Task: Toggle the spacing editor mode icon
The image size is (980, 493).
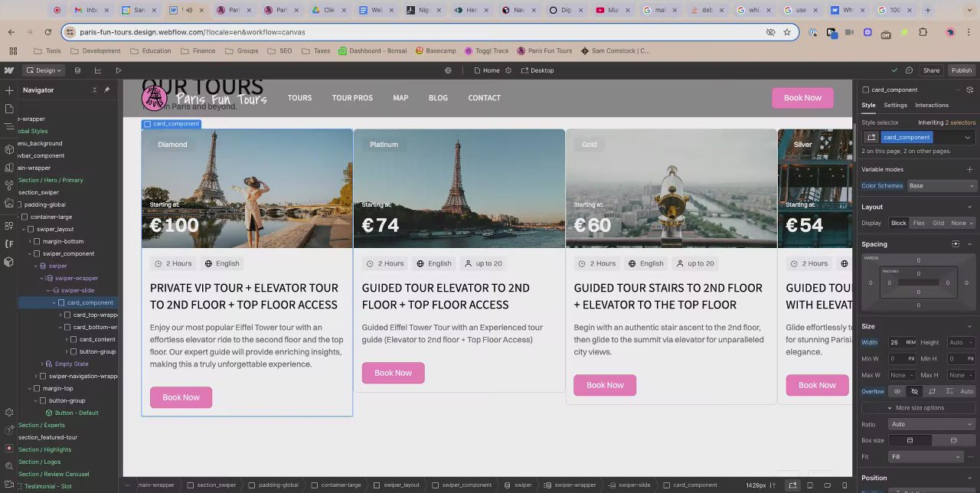Action: tap(955, 244)
